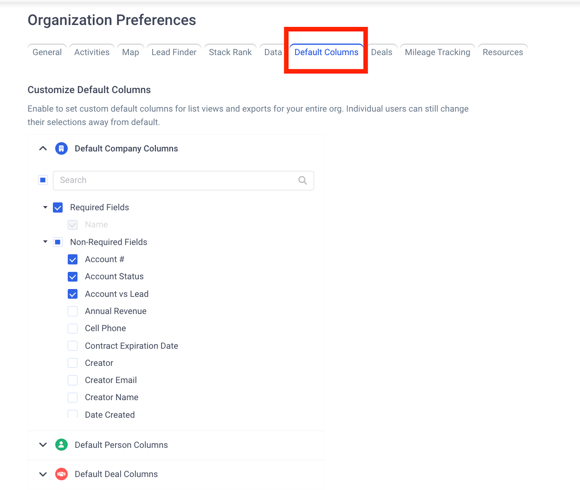Collapse the Required Fields tree arrow
The height and width of the screenshot is (490, 580).
45,207
